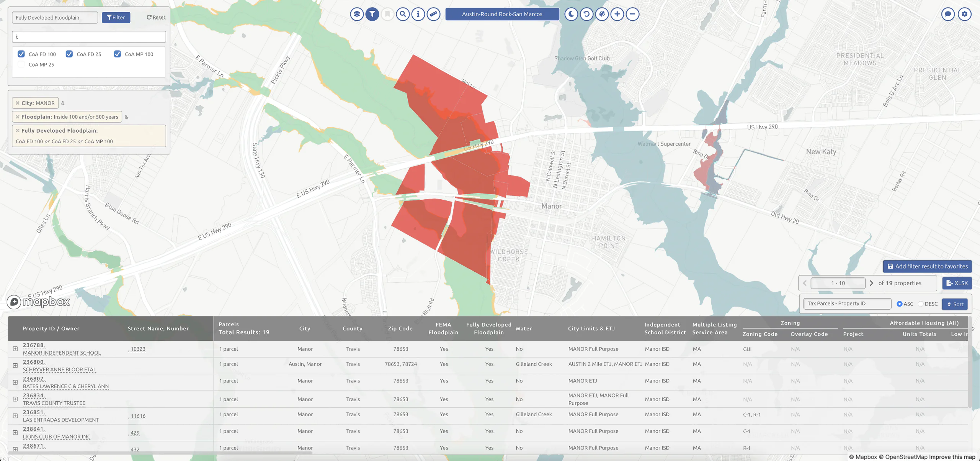
Task: Open the settings gear icon
Action: pos(965,14)
